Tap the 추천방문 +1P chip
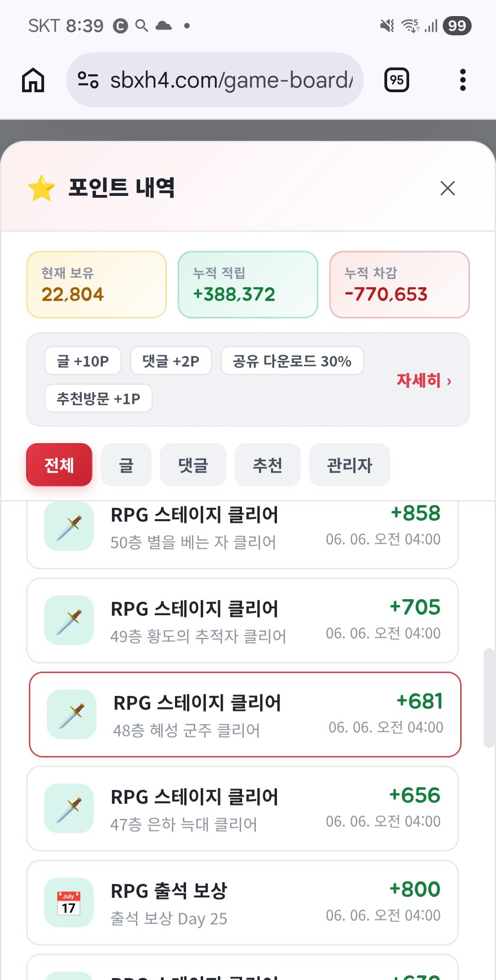The height and width of the screenshot is (980, 496). [x=98, y=398]
